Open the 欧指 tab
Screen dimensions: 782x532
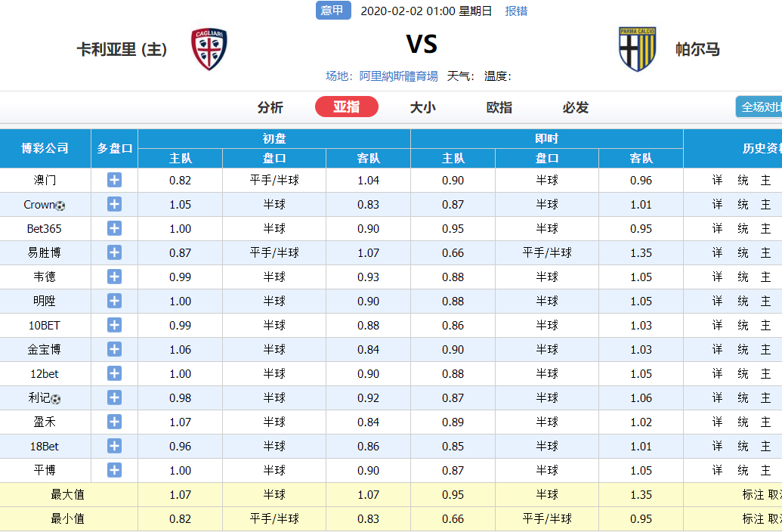[499, 107]
